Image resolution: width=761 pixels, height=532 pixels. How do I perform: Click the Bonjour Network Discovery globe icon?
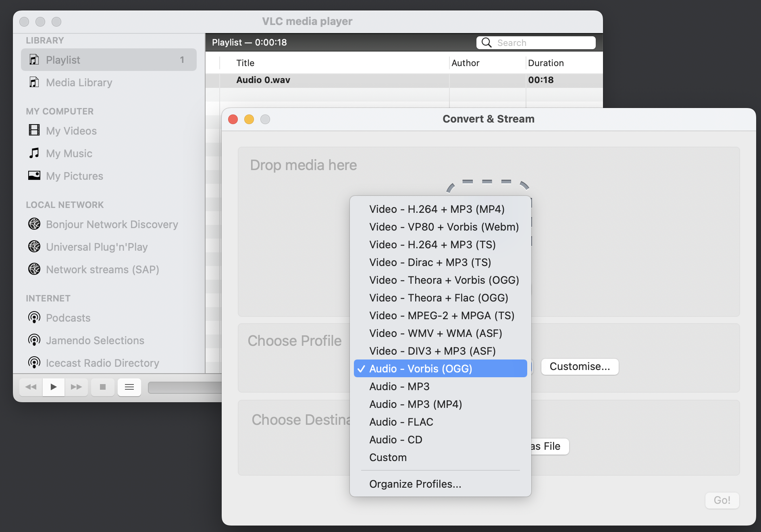(x=34, y=224)
